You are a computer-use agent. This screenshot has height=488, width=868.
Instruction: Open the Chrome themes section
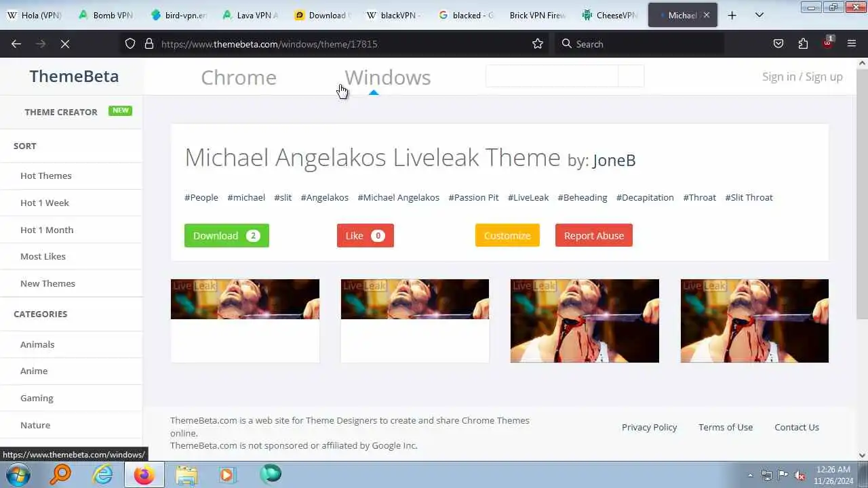pos(239,77)
